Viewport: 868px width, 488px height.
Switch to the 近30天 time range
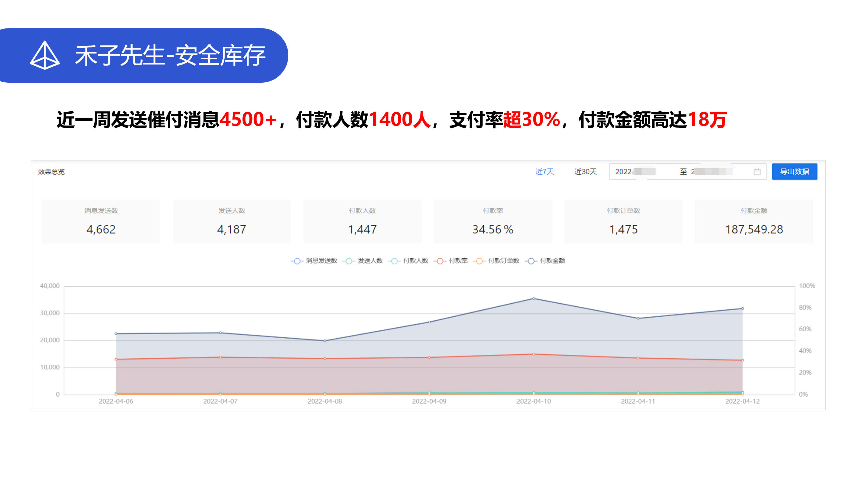(x=585, y=172)
